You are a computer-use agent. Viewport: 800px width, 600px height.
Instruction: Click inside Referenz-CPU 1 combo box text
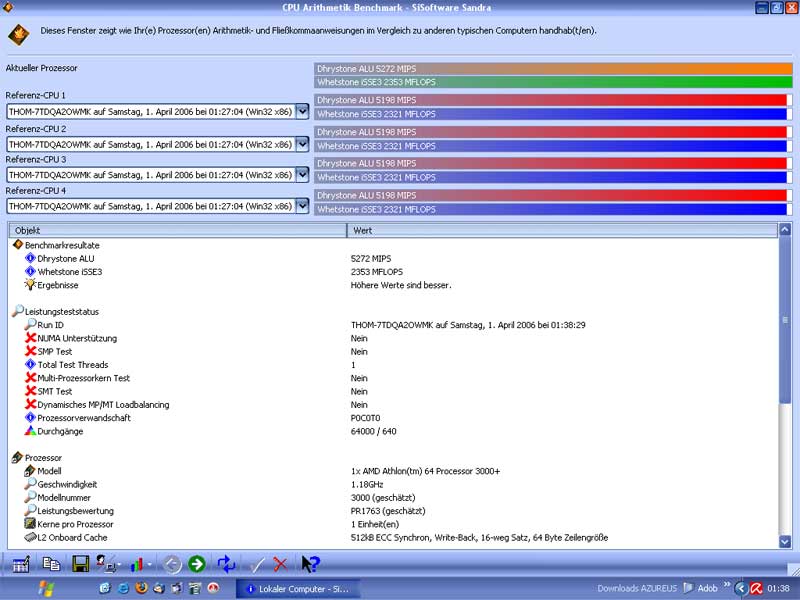151,111
